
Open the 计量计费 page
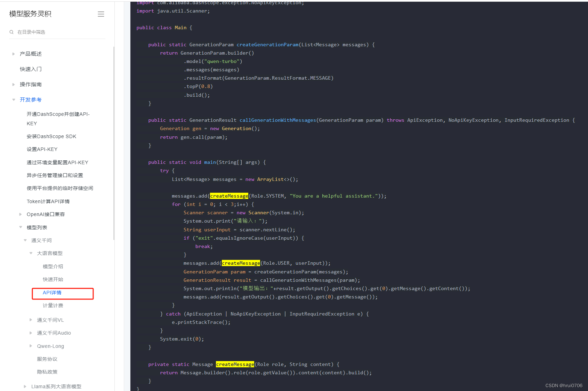tap(53, 305)
